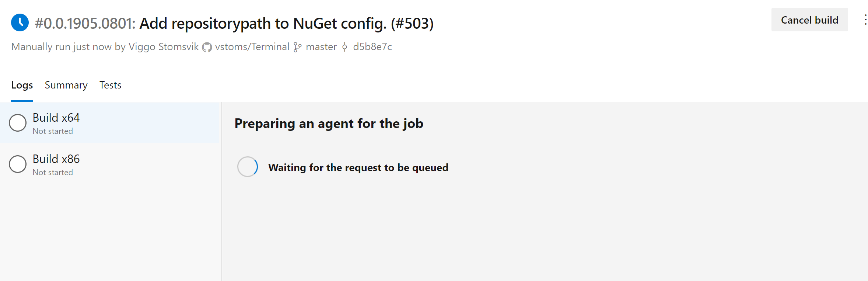The height and width of the screenshot is (281, 868).
Task: Open commit d5b8e7c link
Action: coord(372,47)
